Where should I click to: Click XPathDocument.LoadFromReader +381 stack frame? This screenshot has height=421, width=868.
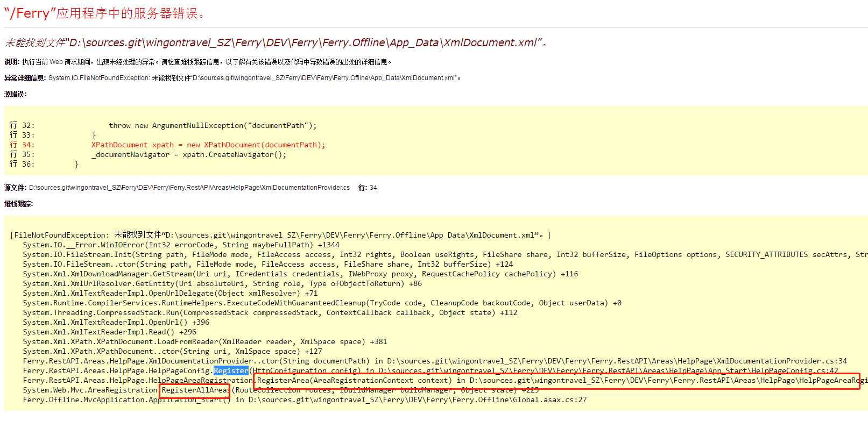[205, 341]
